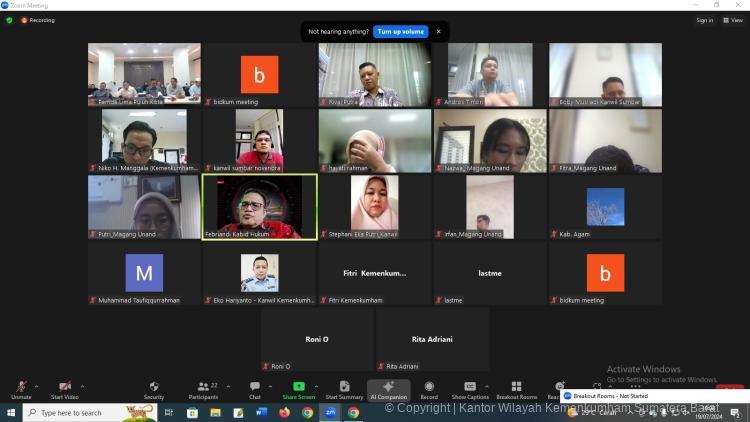This screenshot has width=750, height=422.
Task: Click the green Share Screen icon
Action: pyautogui.click(x=299, y=386)
